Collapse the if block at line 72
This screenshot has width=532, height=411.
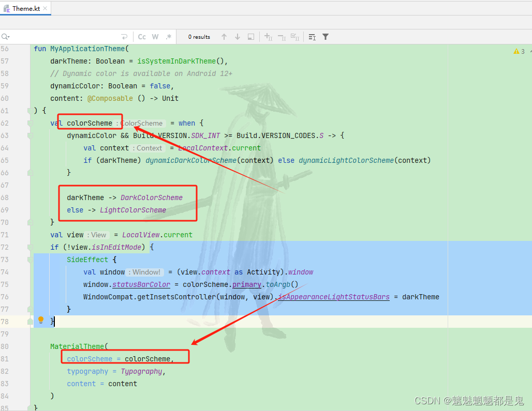click(30, 247)
